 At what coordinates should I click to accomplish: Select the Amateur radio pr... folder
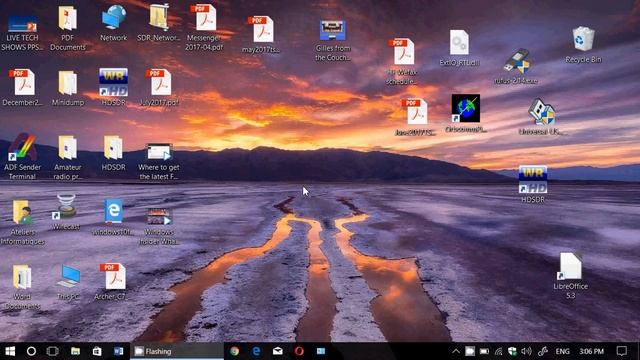[68, 158]
